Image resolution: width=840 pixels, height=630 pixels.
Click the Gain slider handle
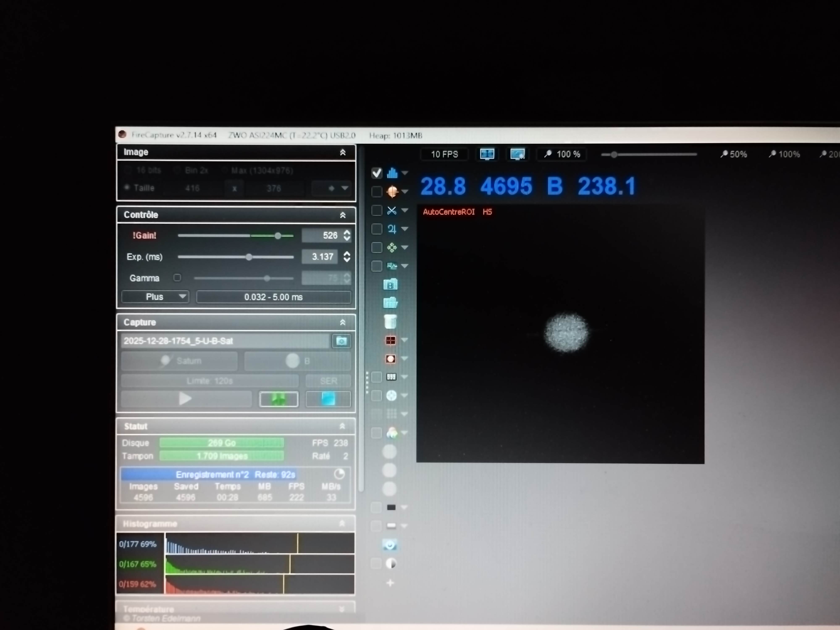click(x=278, y=236)
